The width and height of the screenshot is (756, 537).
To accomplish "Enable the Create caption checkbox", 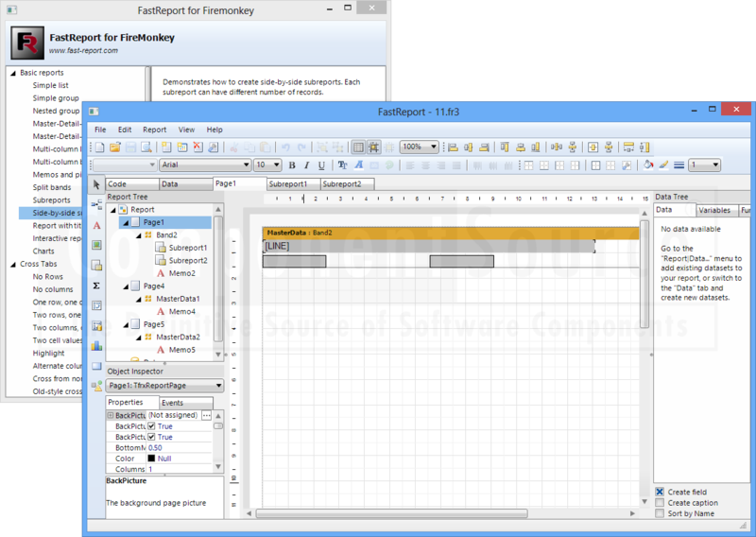I will [x=660, y=503].
